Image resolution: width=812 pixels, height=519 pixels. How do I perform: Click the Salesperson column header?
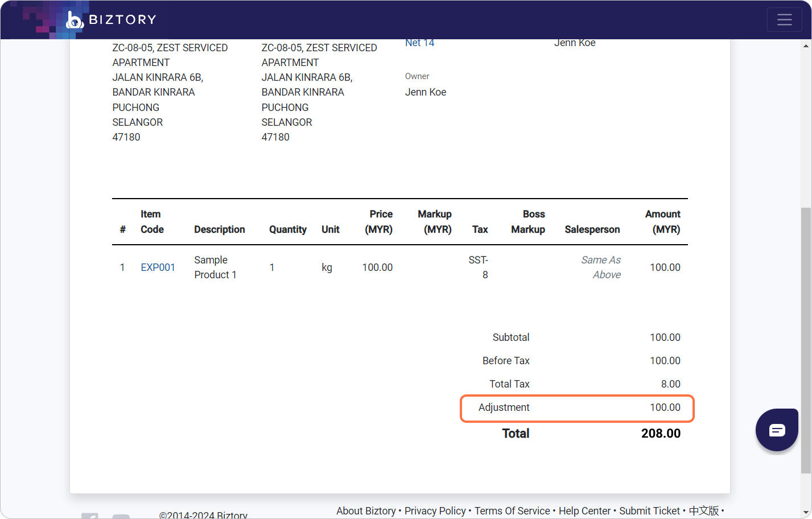[592, 229]
